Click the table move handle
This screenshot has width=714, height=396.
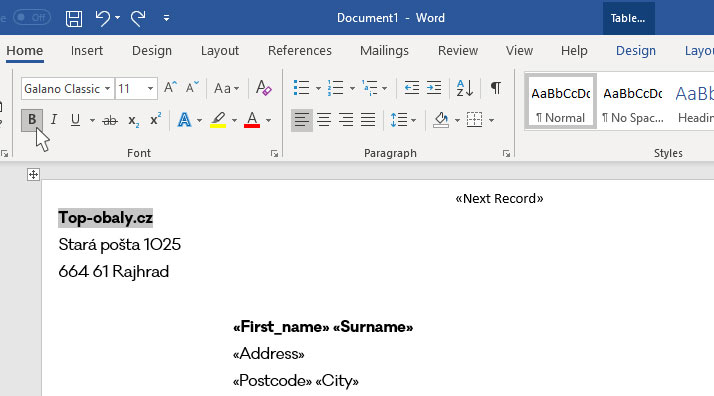(33, 174)
